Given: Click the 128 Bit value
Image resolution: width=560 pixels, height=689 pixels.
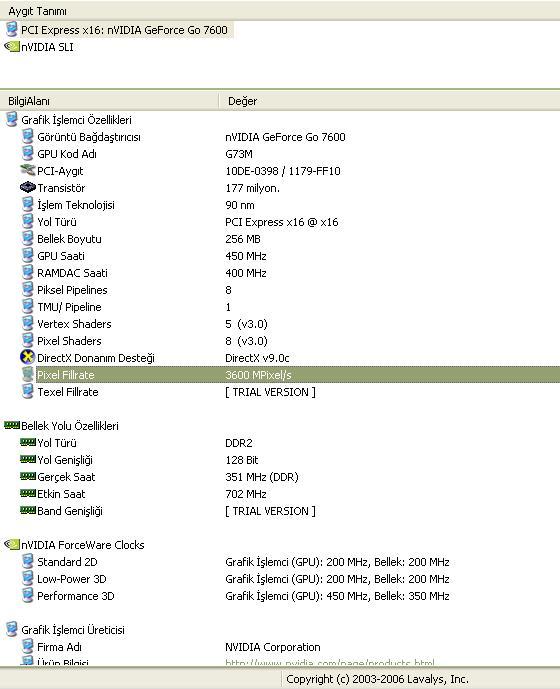Looking at the screenshot, I should click(x=241, y=460).
